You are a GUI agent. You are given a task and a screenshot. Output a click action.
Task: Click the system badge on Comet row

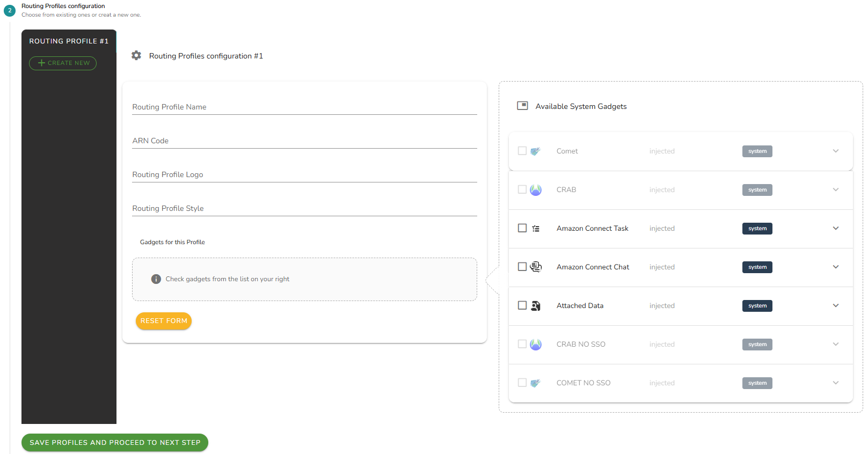coord(757,151)
